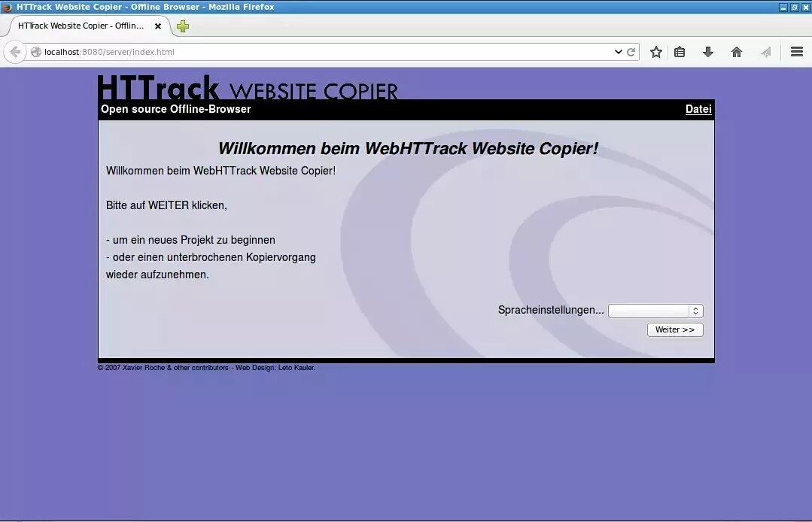The image size is (812, 522).
Task: Open the Firefox hamburger menu
Action: point(796,52)
